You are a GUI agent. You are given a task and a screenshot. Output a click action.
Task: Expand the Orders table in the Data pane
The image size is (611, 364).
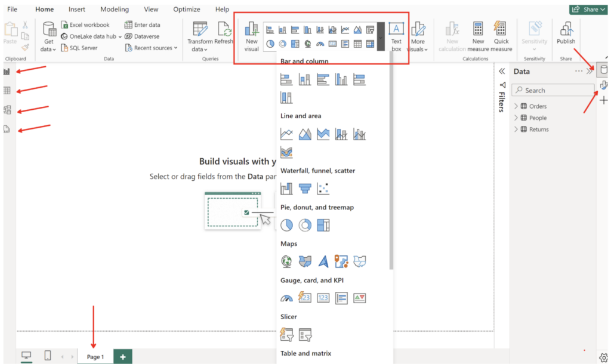pyautogui.click(x=516, y=106)
